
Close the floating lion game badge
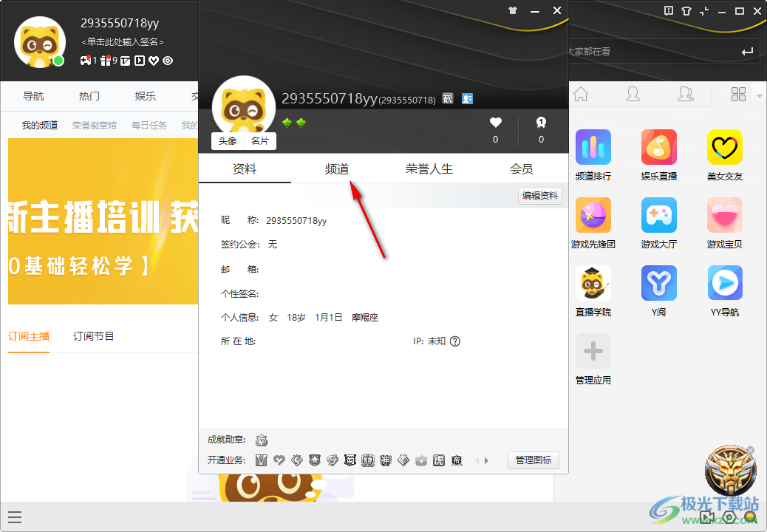coord(750,450)
